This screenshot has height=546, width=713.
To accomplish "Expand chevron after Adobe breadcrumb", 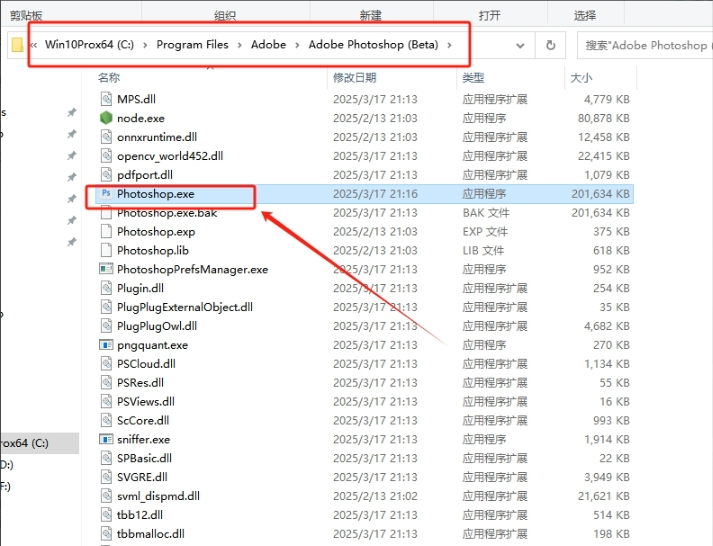I will click(x=297, y=45).
